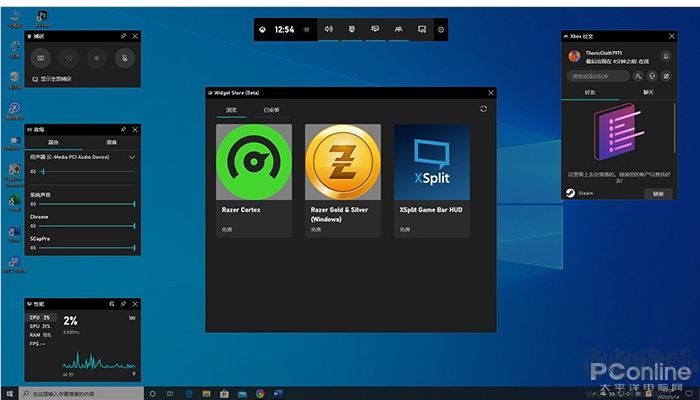Screen dimensions: 700x400
Task: Pin the Audio widget
Action: click(x=123, y=129)
